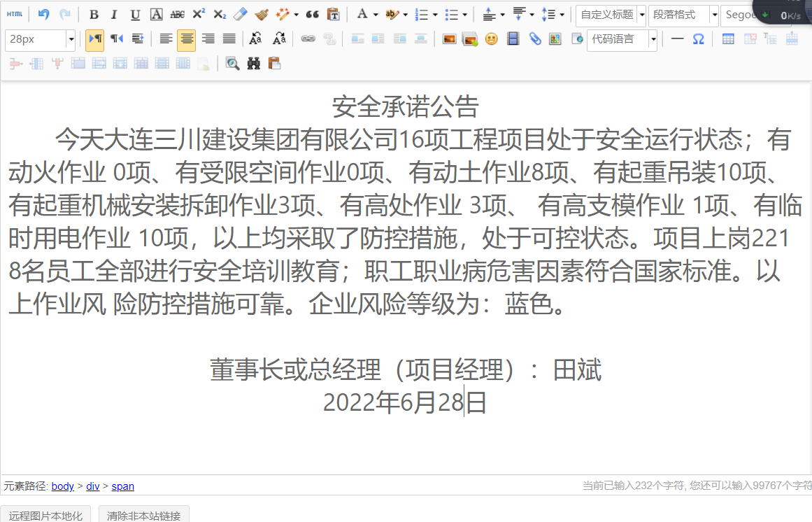
Task: Insert a video
Action: pyautogui.click(x=513, y=39)
